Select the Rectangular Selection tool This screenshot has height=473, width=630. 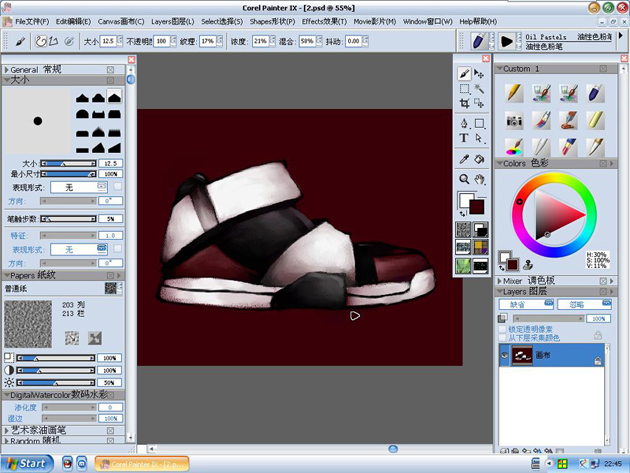click(464, 88)
